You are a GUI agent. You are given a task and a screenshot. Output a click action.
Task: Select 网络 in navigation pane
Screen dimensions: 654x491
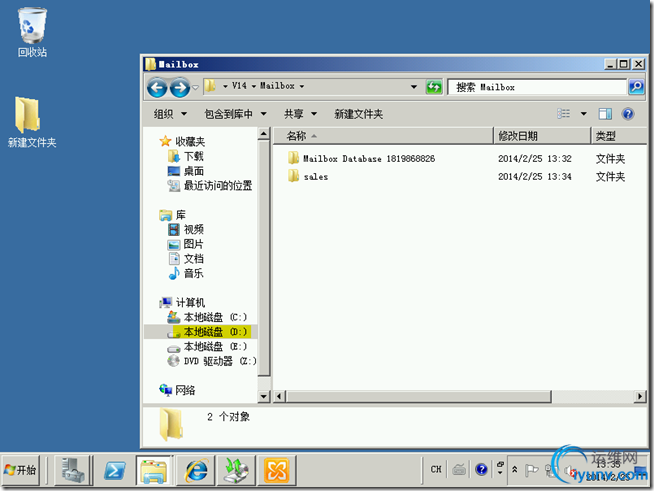pyautogui.click(x=177, y=390)
